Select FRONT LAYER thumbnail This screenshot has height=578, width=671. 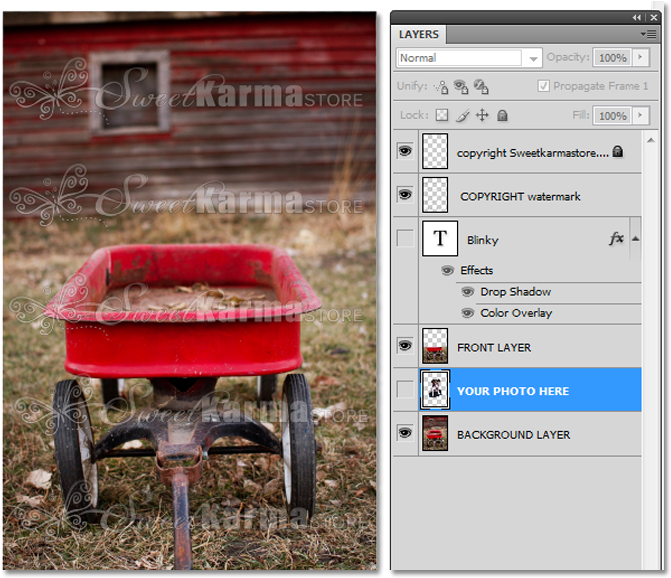tap(435, 346)
